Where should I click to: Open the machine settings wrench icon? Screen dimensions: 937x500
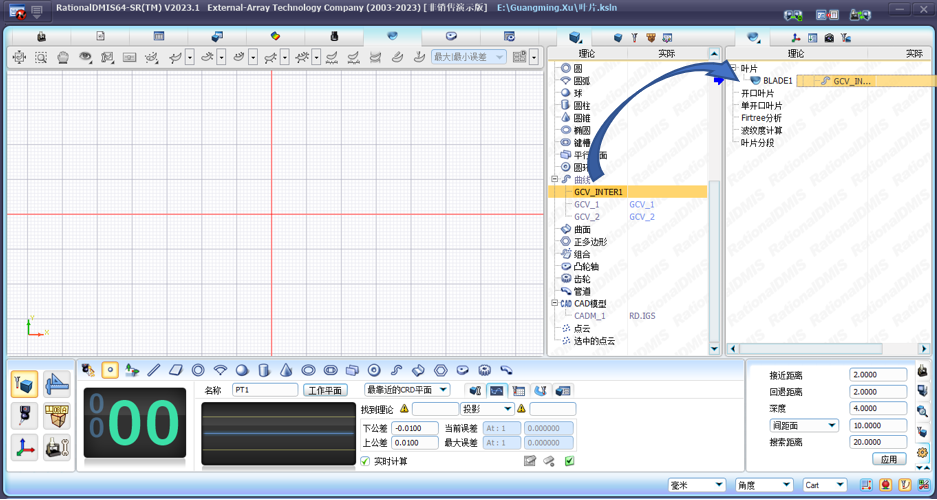[x=57, y=448]
